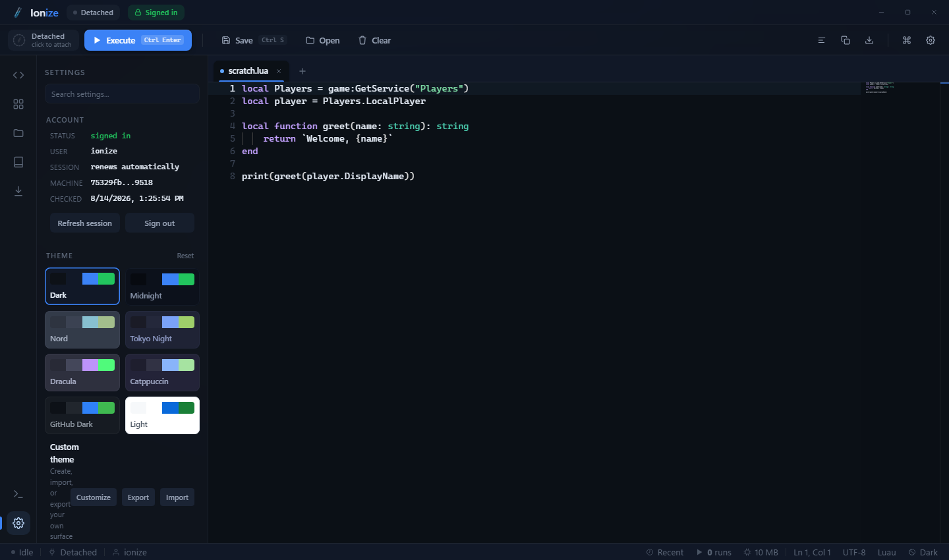Open the terminal console sidebar icon
This screenshot has width=949, height=560.
point(18,494)
